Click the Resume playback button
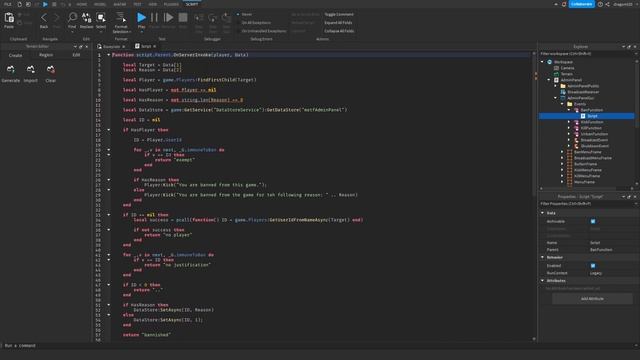 tap(168, 18)
